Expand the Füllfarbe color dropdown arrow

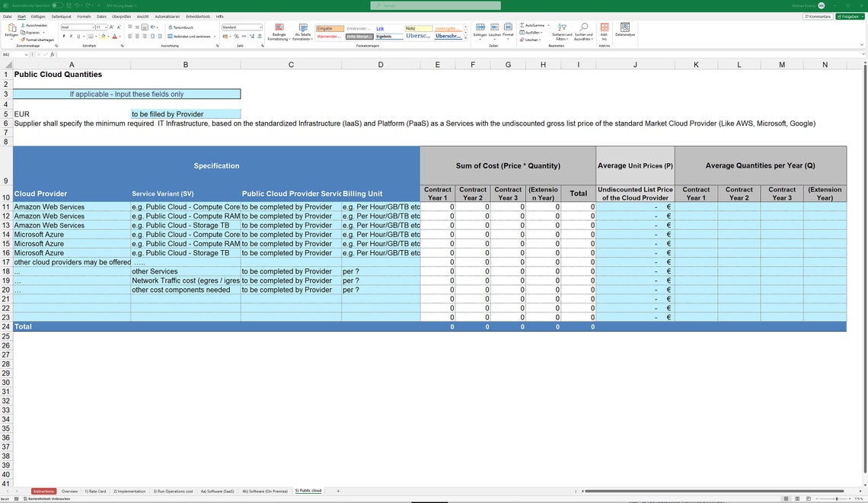pos(108,35)
